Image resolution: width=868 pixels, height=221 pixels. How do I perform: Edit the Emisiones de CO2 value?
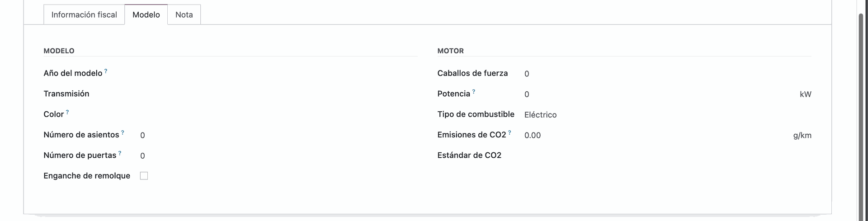coord(656,135)
